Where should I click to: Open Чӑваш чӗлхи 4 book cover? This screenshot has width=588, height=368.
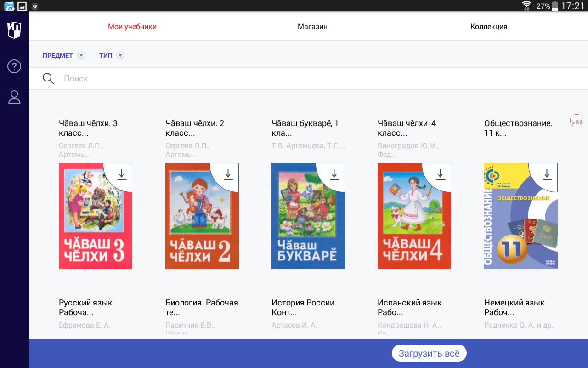pyautogui.click(x=414, y=216)
